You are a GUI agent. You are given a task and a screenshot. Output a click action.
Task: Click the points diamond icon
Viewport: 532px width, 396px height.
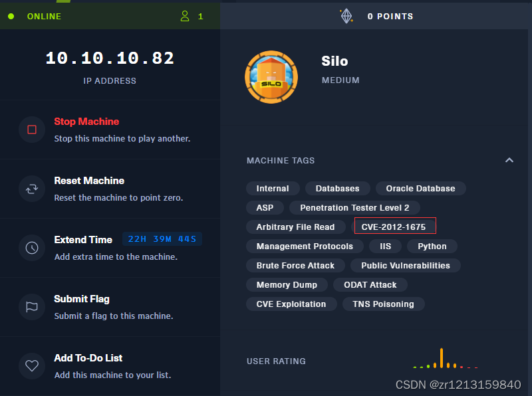(x=346, y=16)
